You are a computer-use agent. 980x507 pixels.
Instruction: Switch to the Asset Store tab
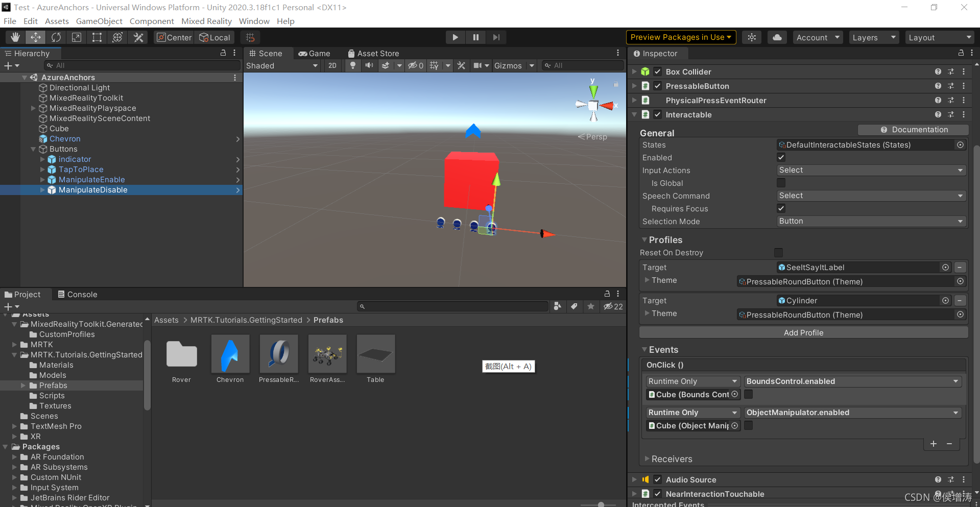click(x=373, y=53)
